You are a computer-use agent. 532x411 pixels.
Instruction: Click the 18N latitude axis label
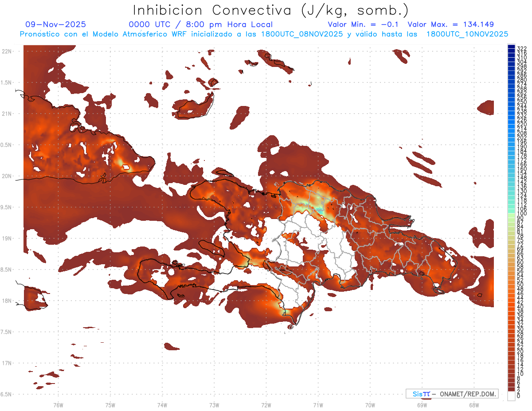click(7, 301)
